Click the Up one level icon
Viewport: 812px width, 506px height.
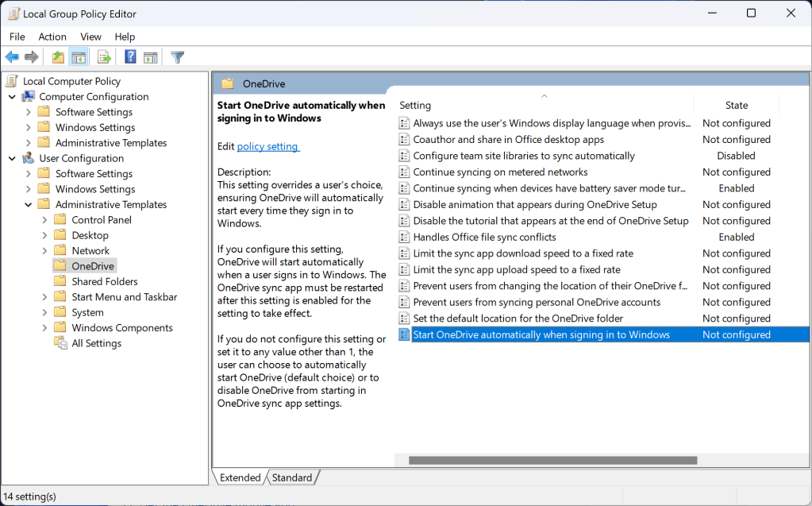[x=56, y=56]
